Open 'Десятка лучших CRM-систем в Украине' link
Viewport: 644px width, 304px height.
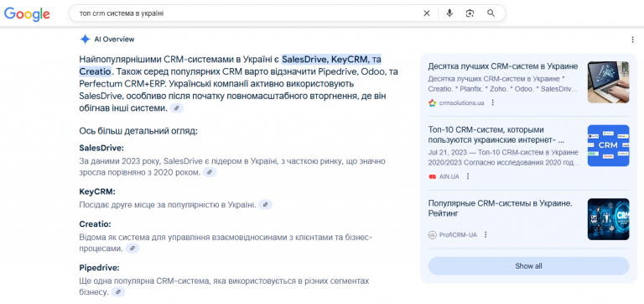point(503,66)
